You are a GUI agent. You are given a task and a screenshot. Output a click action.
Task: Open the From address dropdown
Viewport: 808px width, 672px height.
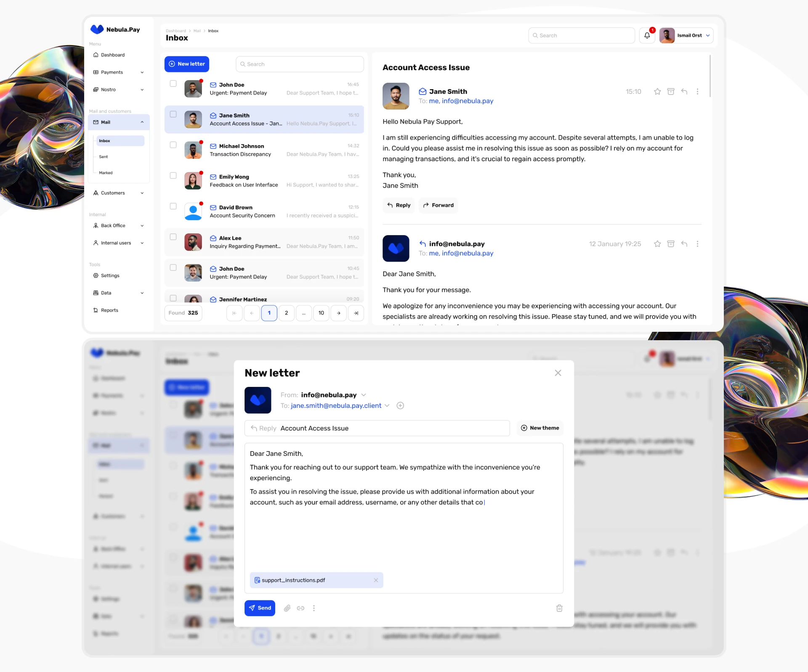tap(364, 395)
